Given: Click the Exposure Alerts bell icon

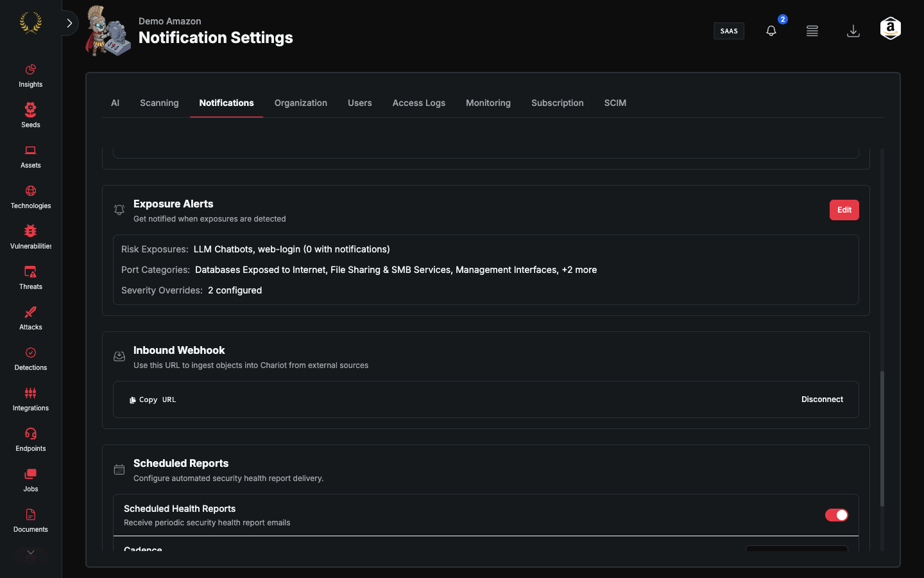Looking at the screenshot, I should click(119, 210).
